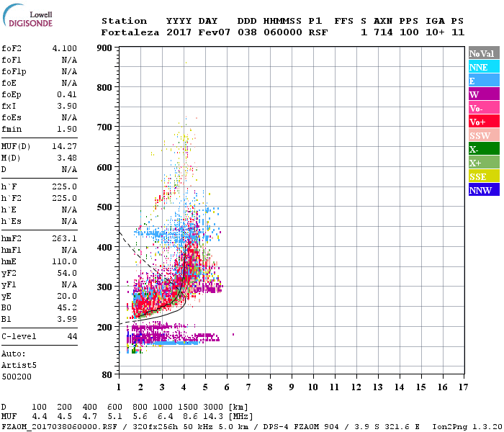Click the yE value 20.0
504x432 pixels.
click(67, 297)
